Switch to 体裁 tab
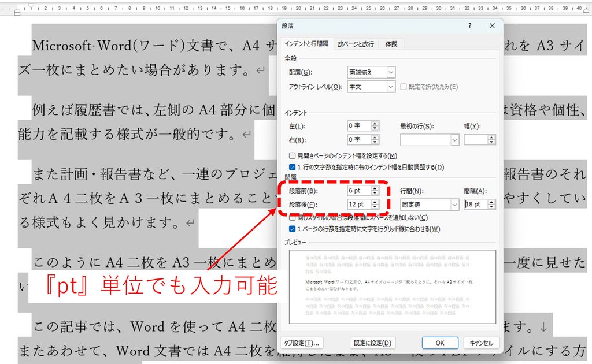592x364 pixels. click(x=391, y=44)
